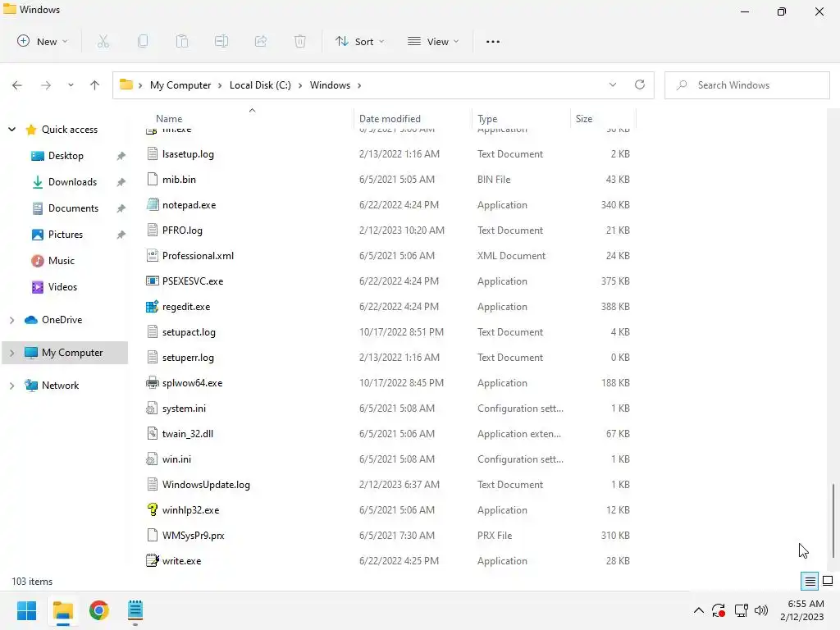The height and width of the screenshot is (630, 840).
Task: Select twain_32.dll file name
Action: (x=188, y=433)
